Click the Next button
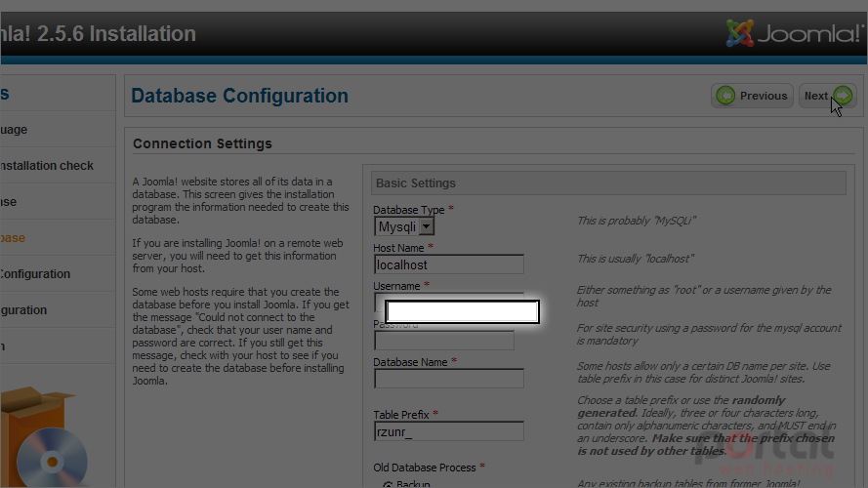This screenshot has height=488, width=868. 828,96
